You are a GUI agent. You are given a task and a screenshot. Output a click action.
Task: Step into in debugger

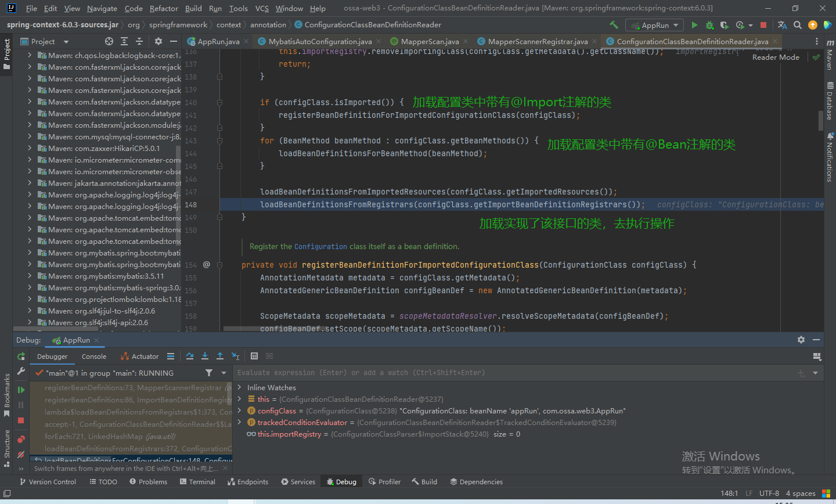point(205,356)
